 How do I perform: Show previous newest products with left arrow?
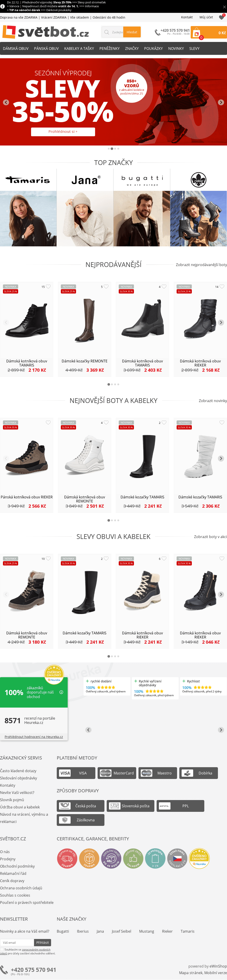tap(6, 458)
